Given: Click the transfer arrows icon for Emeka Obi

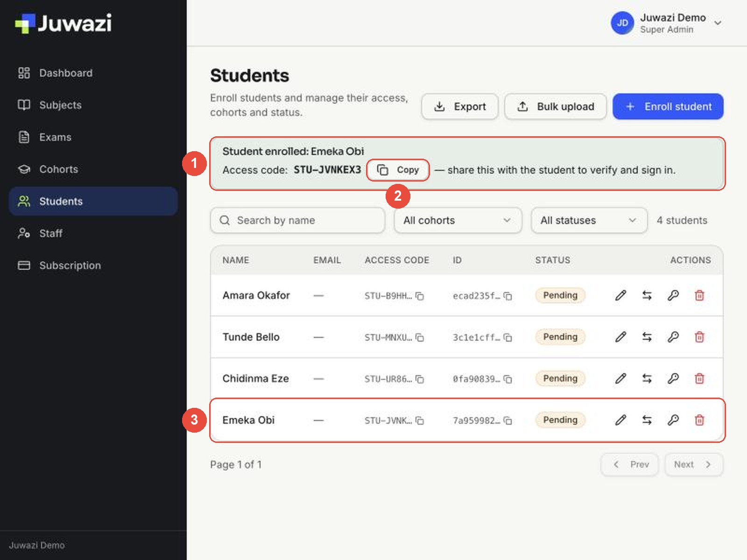Looking at the screenshot, I should (647, 420).
